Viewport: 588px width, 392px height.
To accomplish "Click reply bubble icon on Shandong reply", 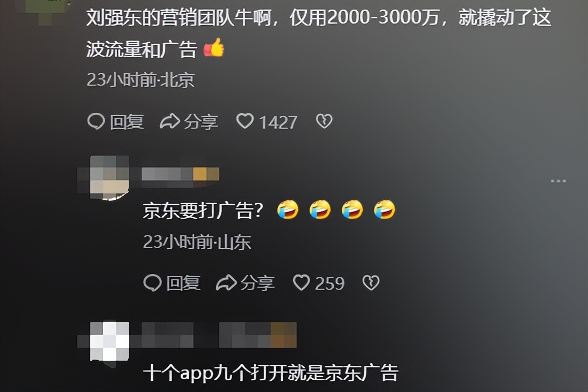I will 152,283.
